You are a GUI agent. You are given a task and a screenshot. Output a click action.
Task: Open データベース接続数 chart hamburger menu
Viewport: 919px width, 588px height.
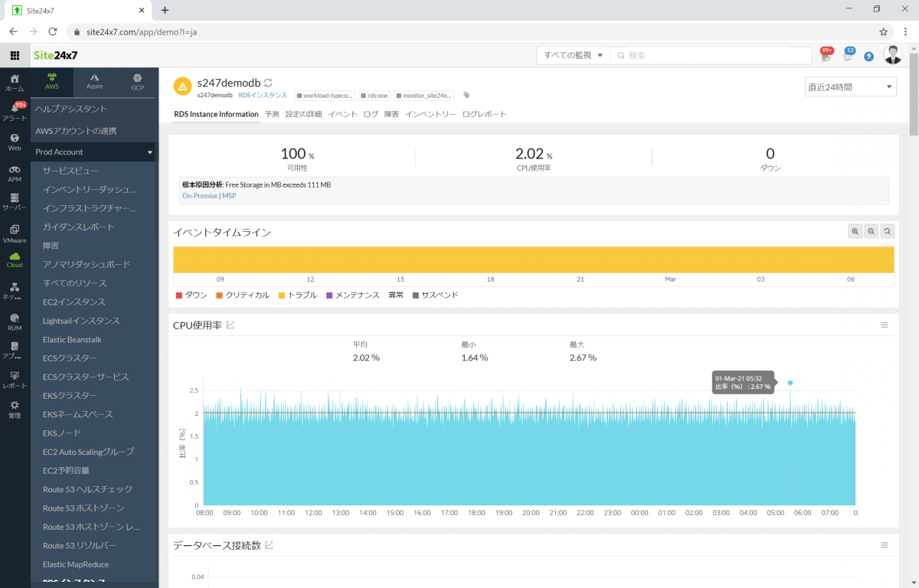pyautogui.click(x=885, y=545)
